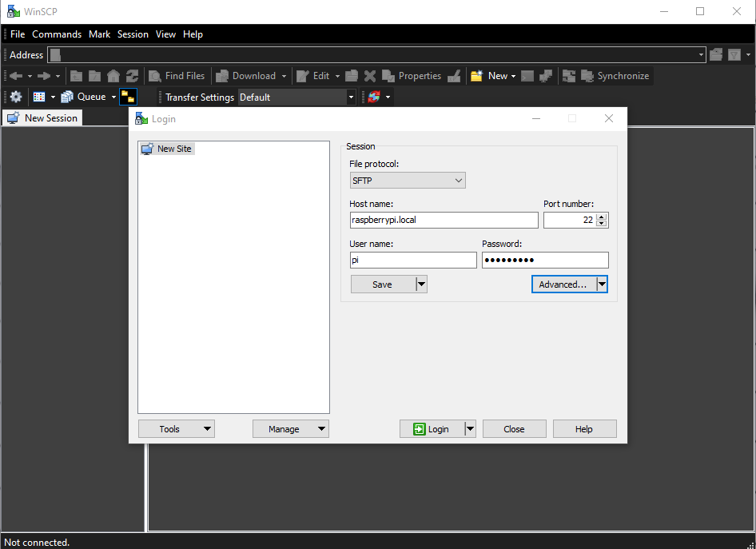Click the Synchronize toolbar button
Viewport: 756px width, 549px height.
[x=615, y=76]
